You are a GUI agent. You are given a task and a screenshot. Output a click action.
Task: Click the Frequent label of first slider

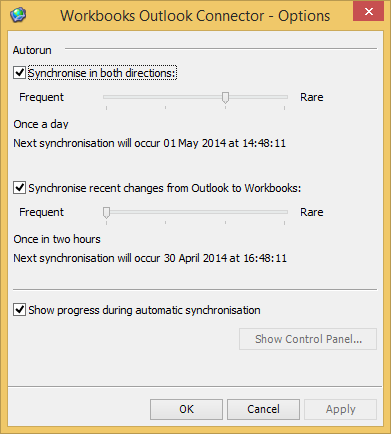click(x=41, y=97)
